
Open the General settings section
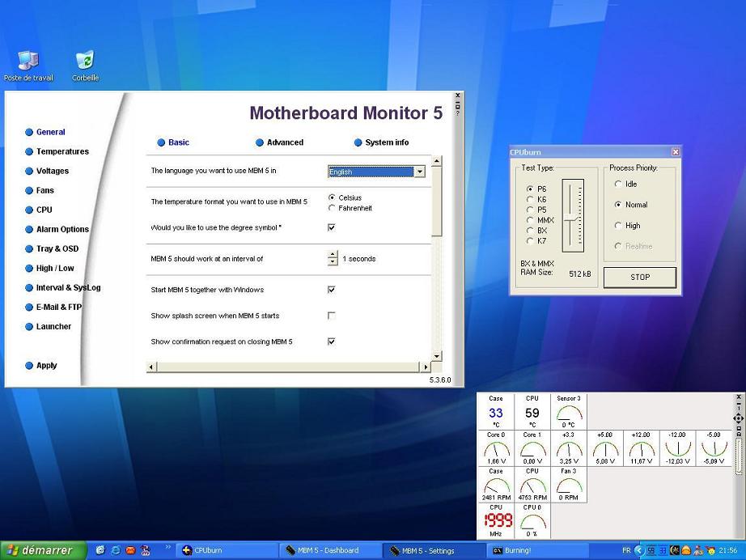pyautogui.click(x=45, y=132)
